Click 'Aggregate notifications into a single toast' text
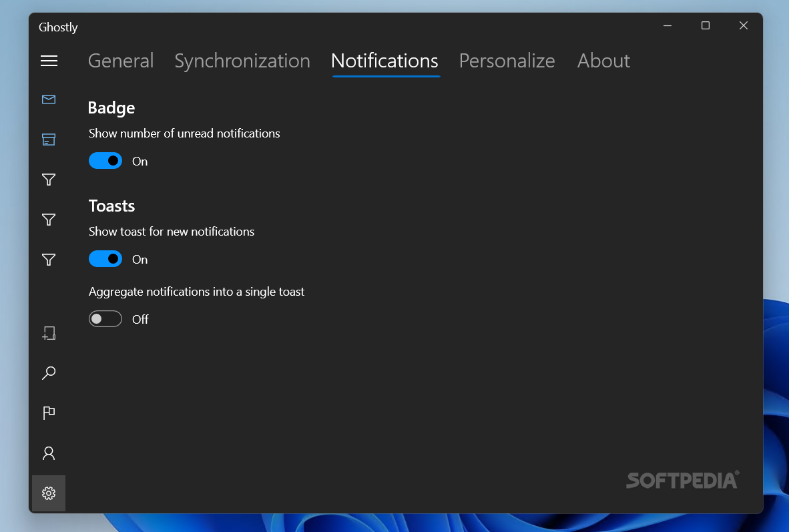 [196, 292]
